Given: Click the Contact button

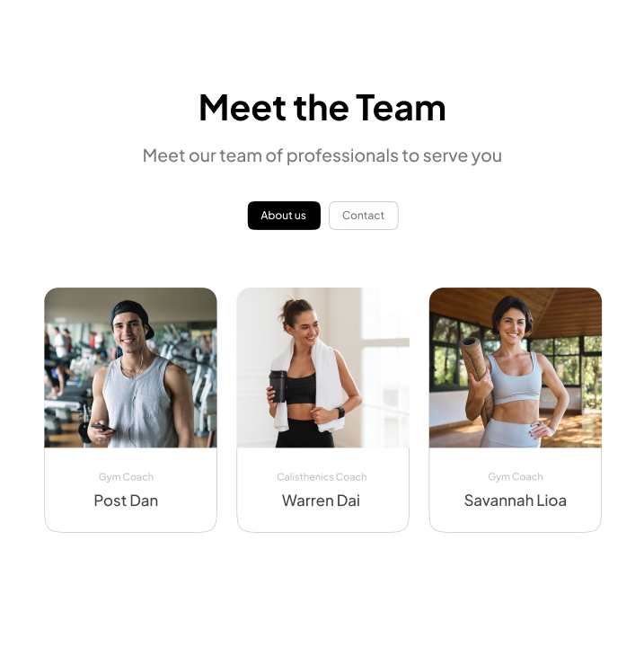Looking at the screenshot, I should pos(364,216).
